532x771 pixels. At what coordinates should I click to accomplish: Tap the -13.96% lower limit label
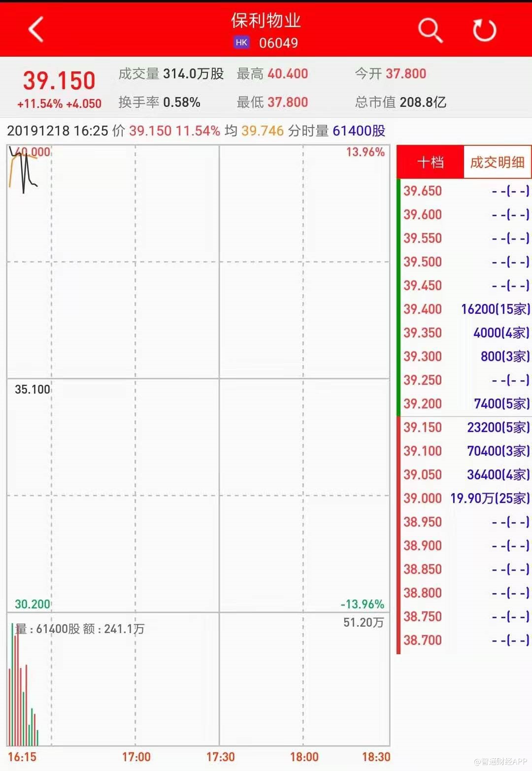363,604
